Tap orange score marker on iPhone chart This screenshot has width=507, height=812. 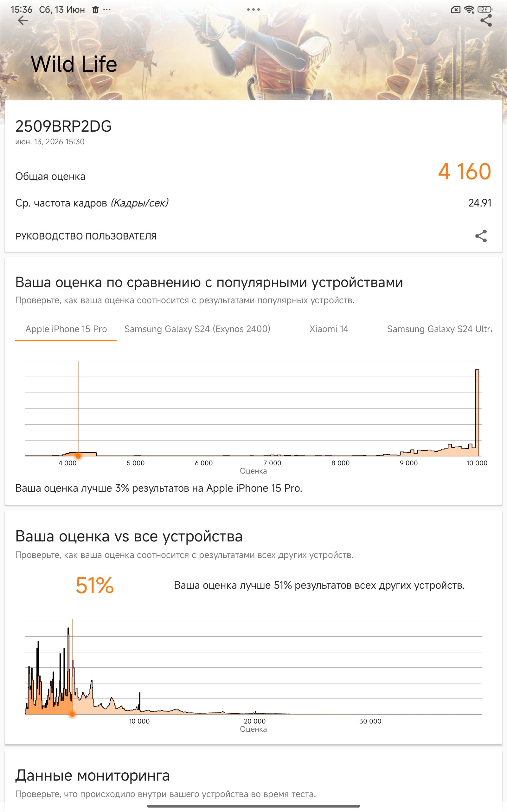pyautogui.click(x=78, y=456)
